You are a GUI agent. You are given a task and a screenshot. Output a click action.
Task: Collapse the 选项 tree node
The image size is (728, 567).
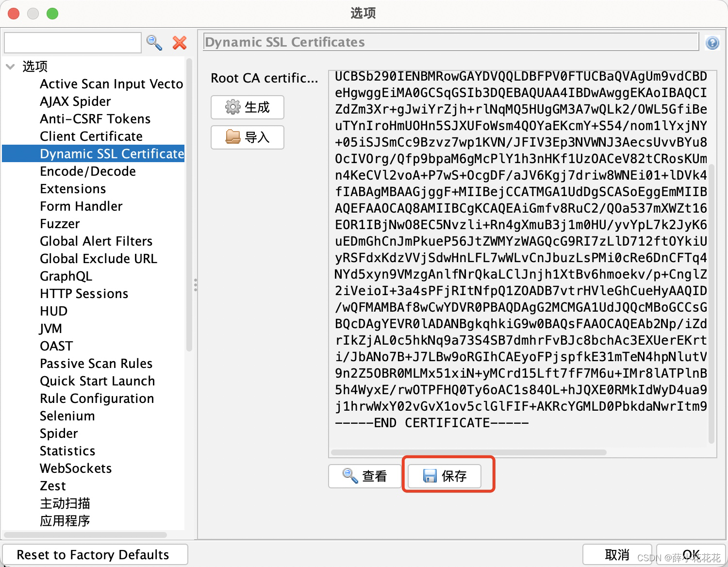pyautogui.click(x=10, y=67)
